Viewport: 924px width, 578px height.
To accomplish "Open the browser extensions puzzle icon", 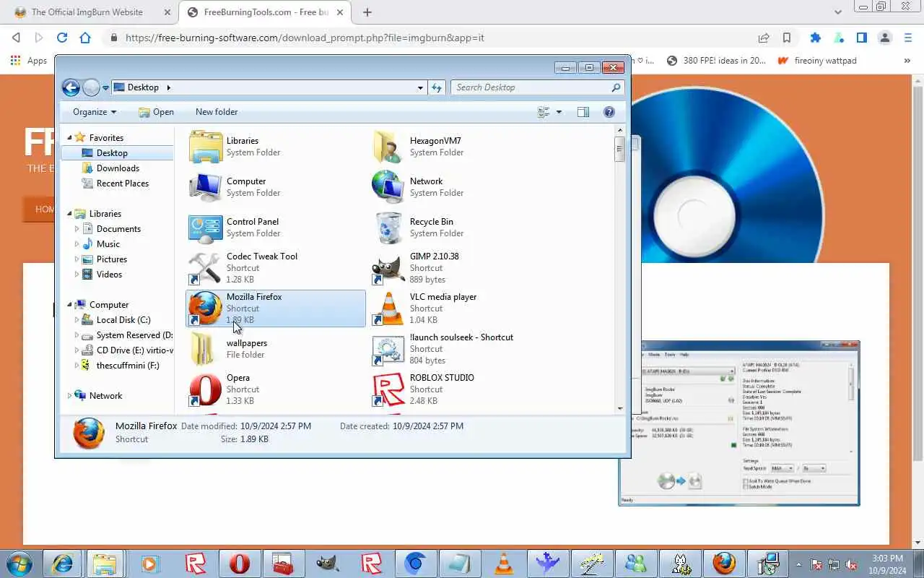I will tap(816, 38).
